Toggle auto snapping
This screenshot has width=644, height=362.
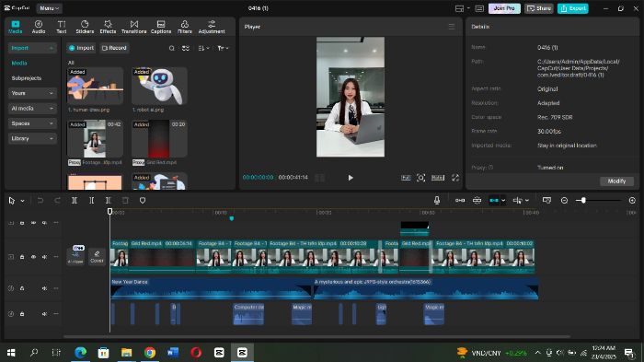[477, 200]
